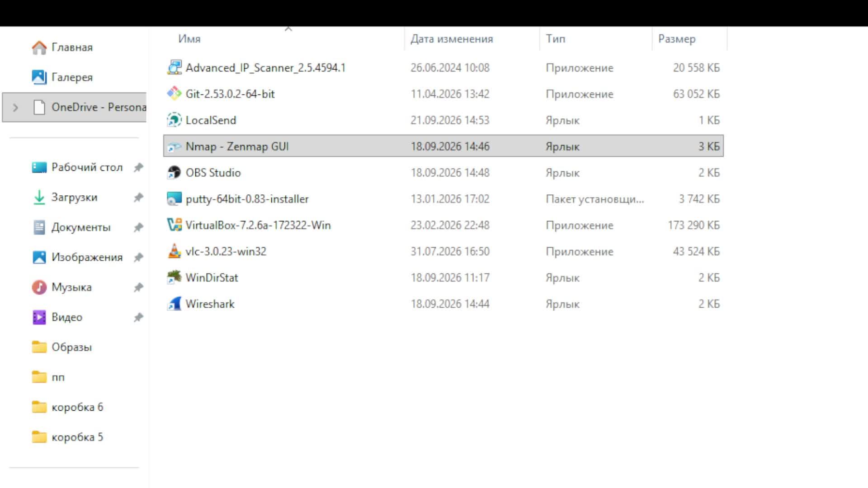
Task: Click the Downloads (Загрузки) arrow icon
Action: (x=39, y=197)
